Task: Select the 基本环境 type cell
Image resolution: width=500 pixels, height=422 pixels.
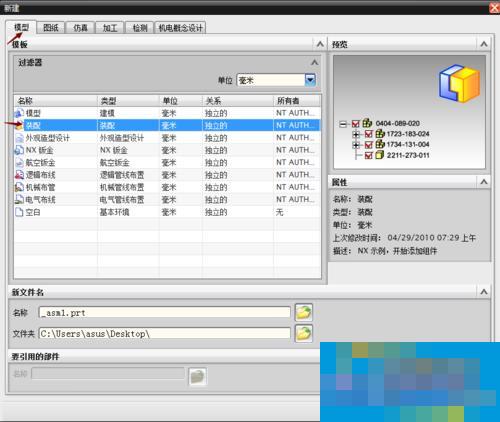Action: pos(114,212)
